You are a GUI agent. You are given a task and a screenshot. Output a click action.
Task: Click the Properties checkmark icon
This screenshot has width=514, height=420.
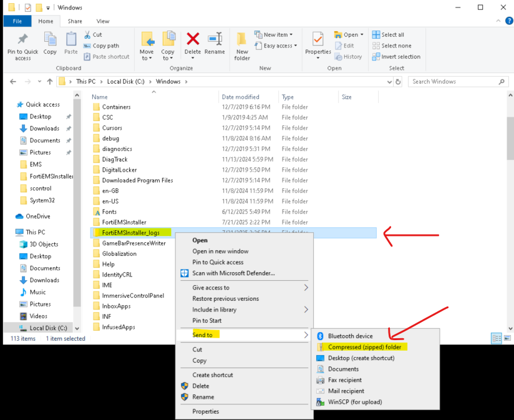(x=318, y=40)
